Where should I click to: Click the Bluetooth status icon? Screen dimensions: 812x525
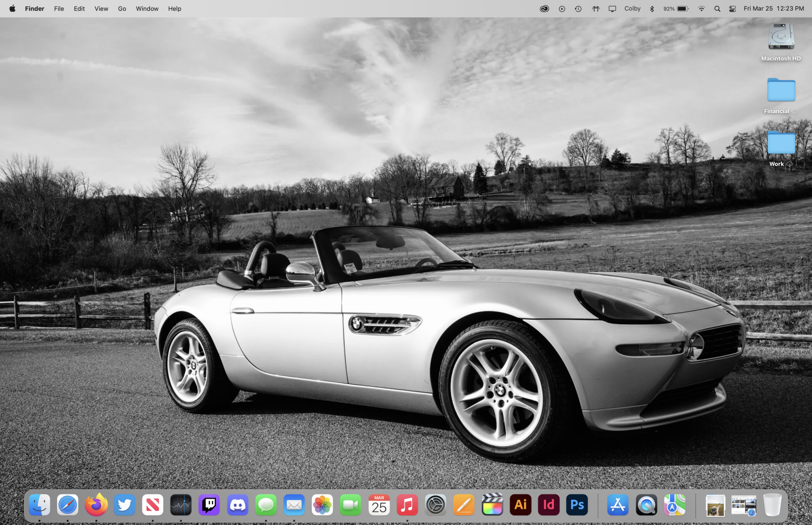click(x=652, y=9)
